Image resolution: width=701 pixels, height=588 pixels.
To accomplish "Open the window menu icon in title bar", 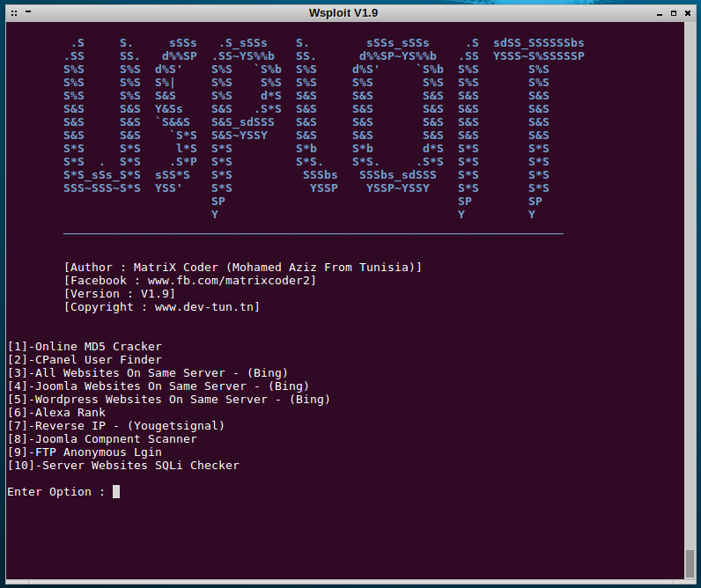I will pos(14,13).
